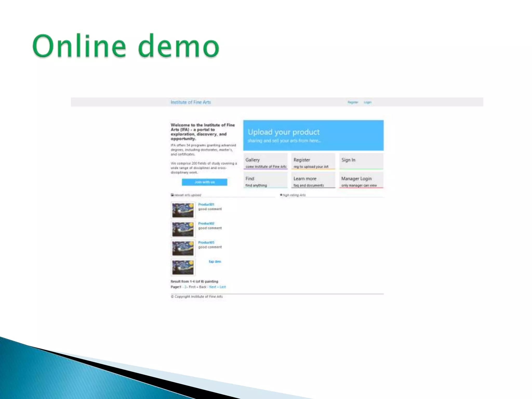Open the Product02 painting thumbnail

pyautogui.click(x=183, y=229)
